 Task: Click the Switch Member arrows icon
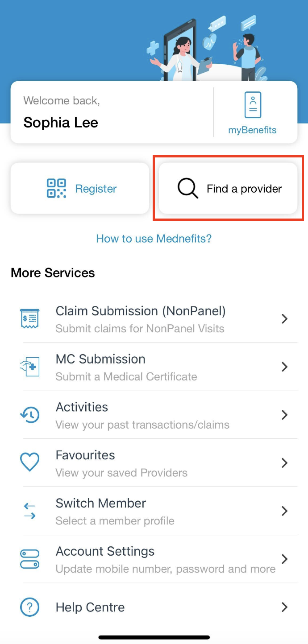point(30,511)
